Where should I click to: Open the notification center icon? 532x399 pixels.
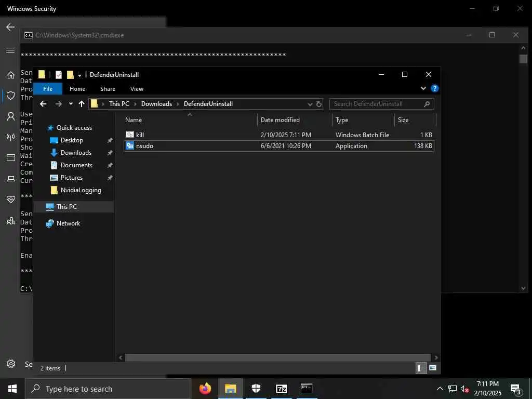pos(516,389)
